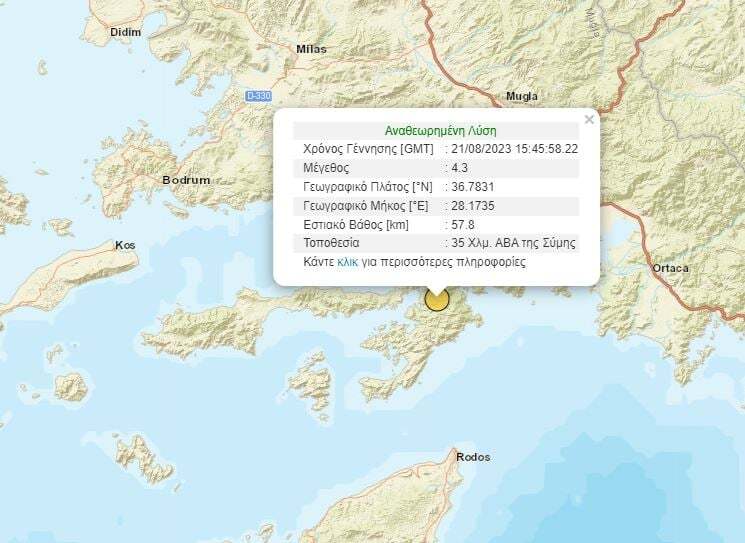
Task: Click the D-330 road shield icon
Action: coord(257,96)
